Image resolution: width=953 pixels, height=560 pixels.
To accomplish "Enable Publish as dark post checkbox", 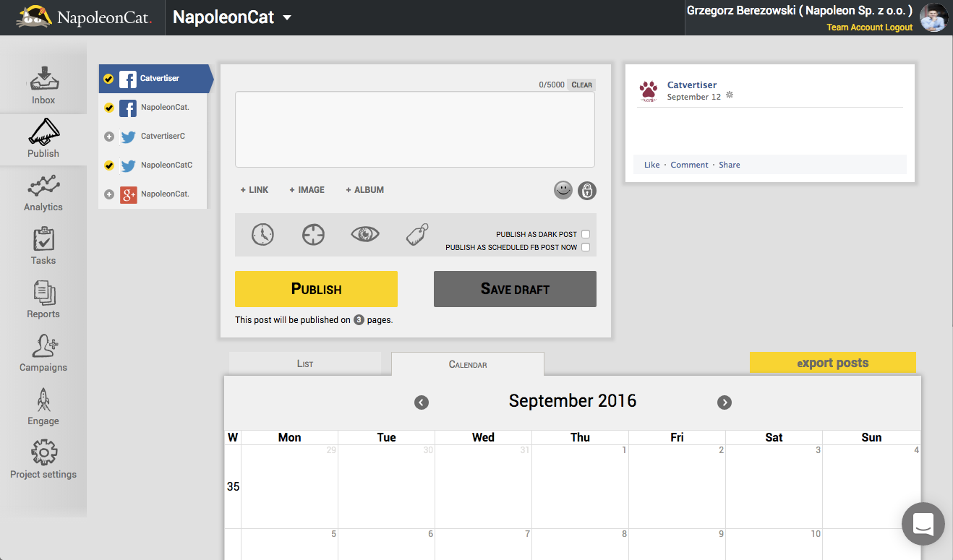I will (586, 234).
